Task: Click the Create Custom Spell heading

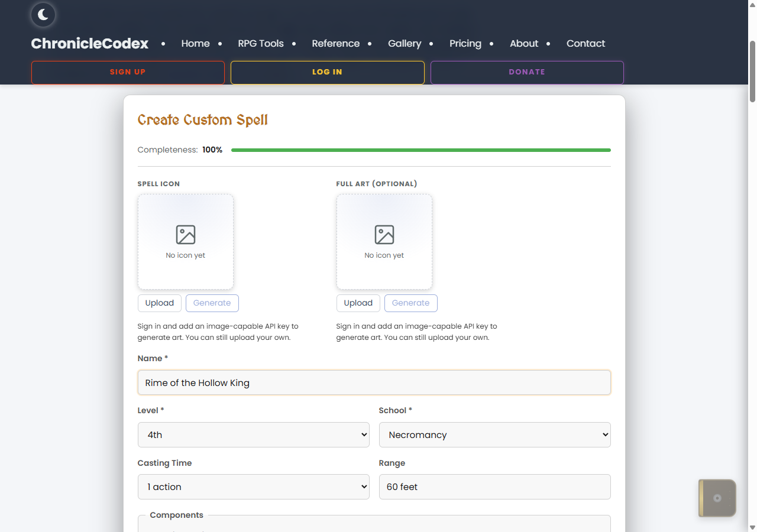Action: 203,120
